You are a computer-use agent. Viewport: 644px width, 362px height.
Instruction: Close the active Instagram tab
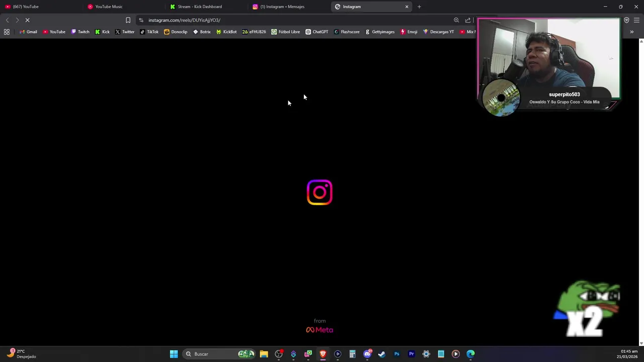pos(407,7)
